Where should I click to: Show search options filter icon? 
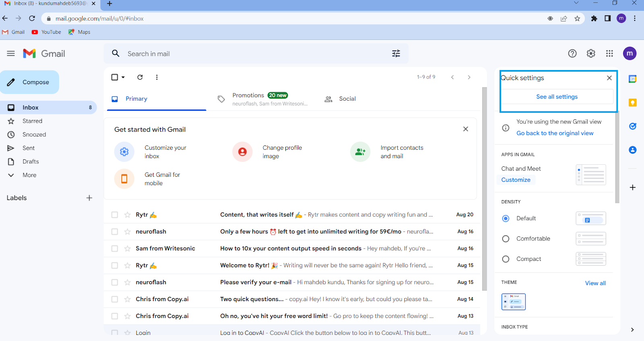(x=396, y=54)
